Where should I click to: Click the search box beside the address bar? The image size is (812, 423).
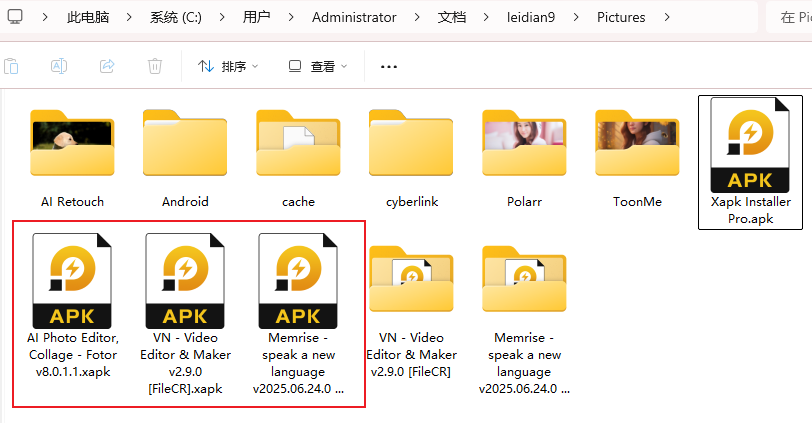coord(790,18)
